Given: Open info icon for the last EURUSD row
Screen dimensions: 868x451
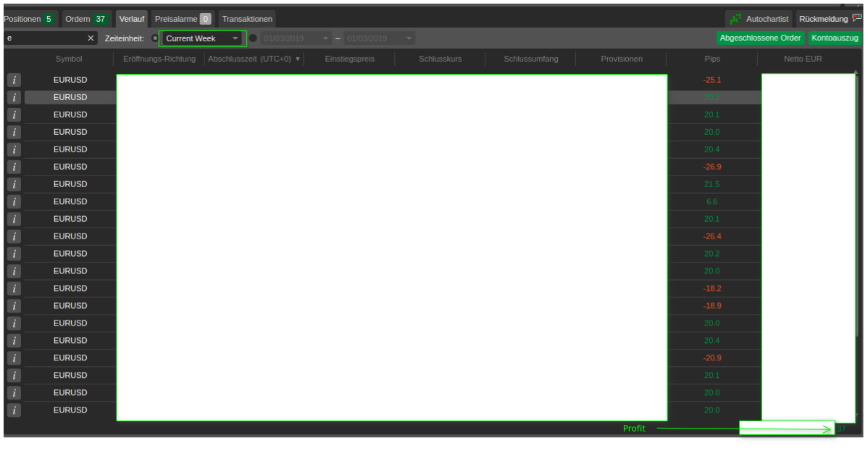Looking at the screenshot, I should [14, 410].
